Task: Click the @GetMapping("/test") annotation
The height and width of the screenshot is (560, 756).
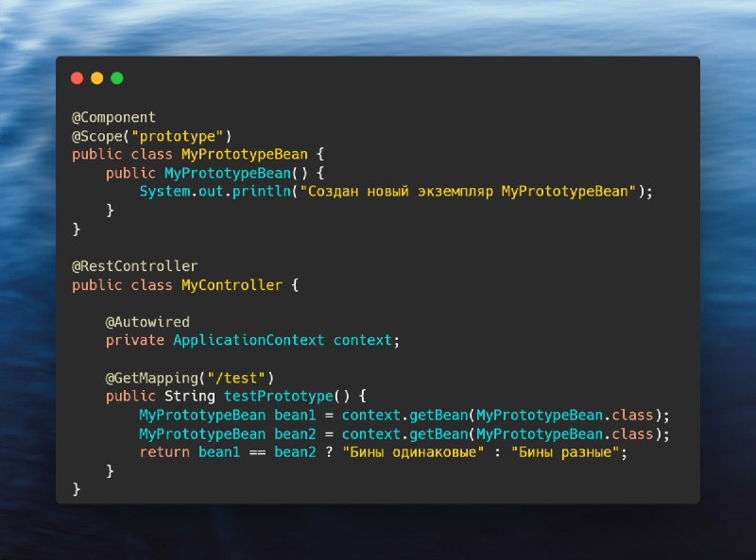Action: pyautogui.click(x=190, y=378)
